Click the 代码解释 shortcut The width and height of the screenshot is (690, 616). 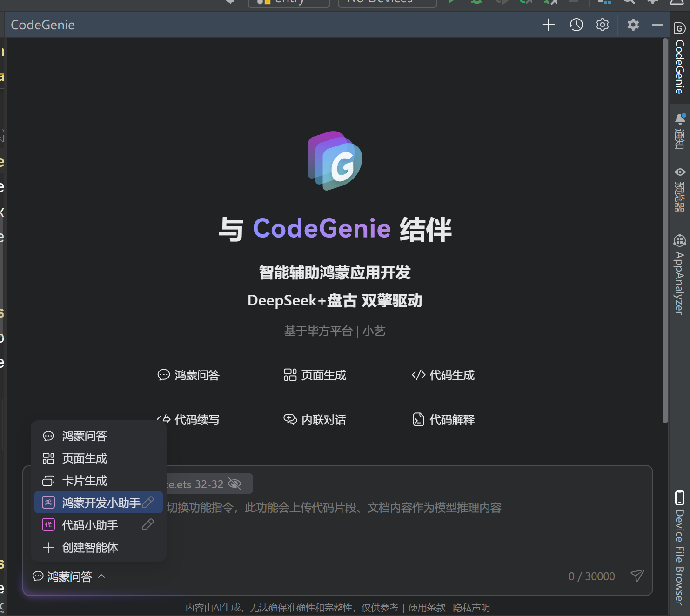443,420
